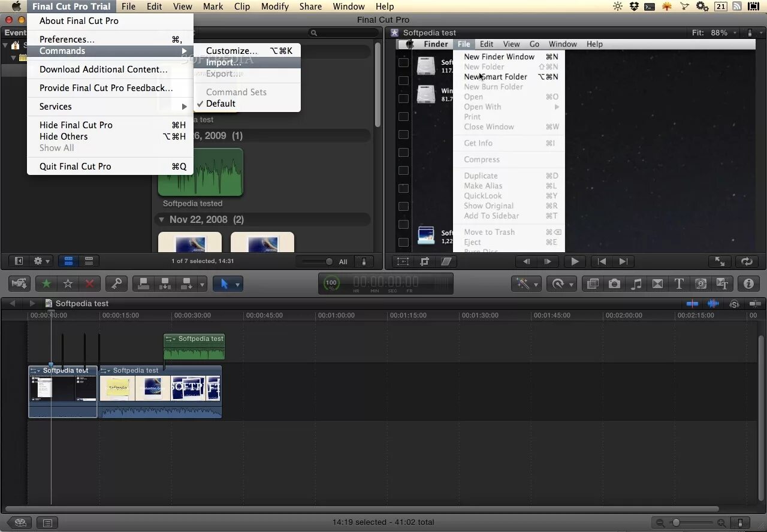Open the edit-type dropdown arrow beside Append
Screen dimensions: 767x532
pos(203,284)
